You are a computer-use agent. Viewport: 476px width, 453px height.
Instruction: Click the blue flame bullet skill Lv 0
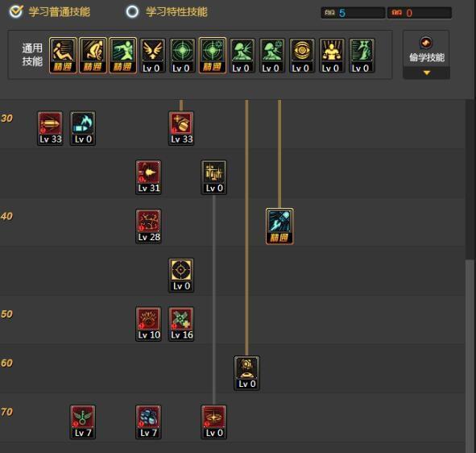pos(83,128)
